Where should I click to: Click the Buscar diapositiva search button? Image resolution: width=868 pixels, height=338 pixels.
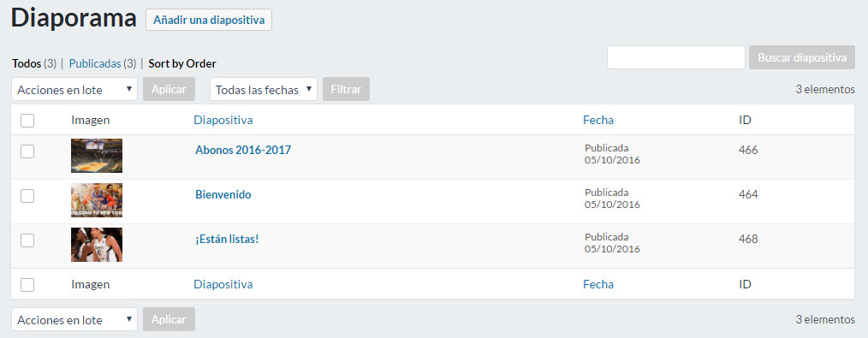[801, 57]
